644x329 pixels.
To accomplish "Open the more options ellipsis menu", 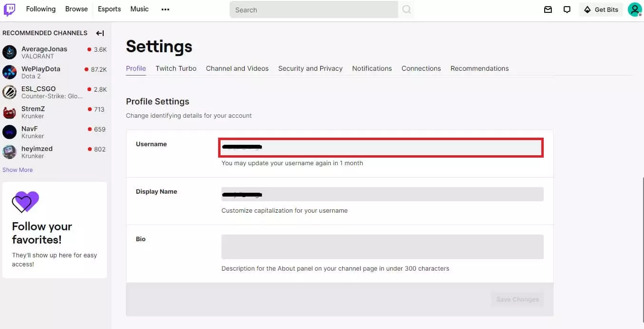I will (165, 9).
